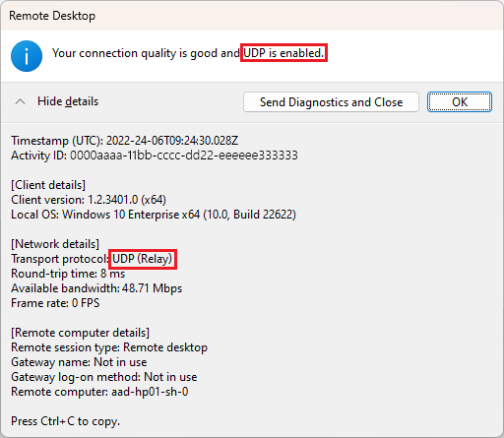Select the connection quality message text

point(188,53)
